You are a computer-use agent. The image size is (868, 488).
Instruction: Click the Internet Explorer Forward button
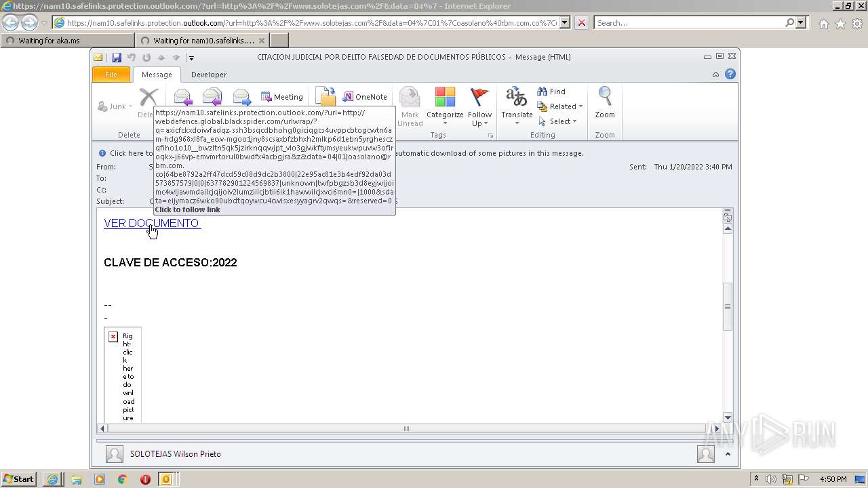29,22
